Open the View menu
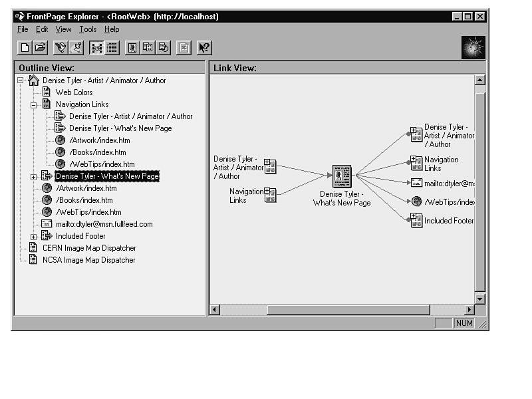The width and height of the screenshot is (532, 399). tap(63, 29)
